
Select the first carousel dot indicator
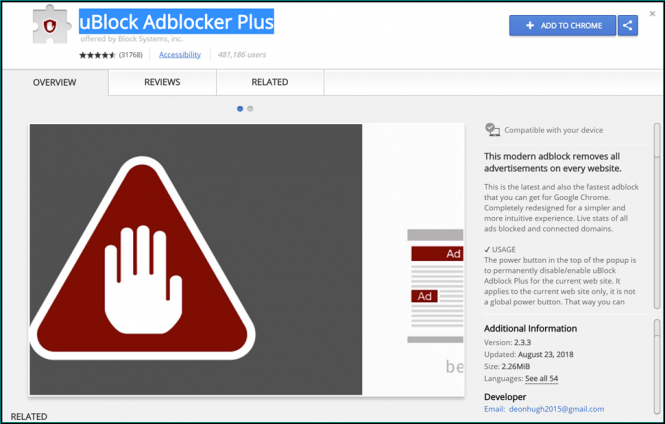point(240,108)
